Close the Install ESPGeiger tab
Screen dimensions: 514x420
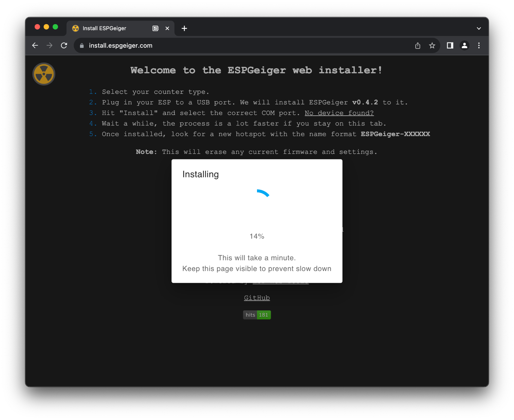167,28
